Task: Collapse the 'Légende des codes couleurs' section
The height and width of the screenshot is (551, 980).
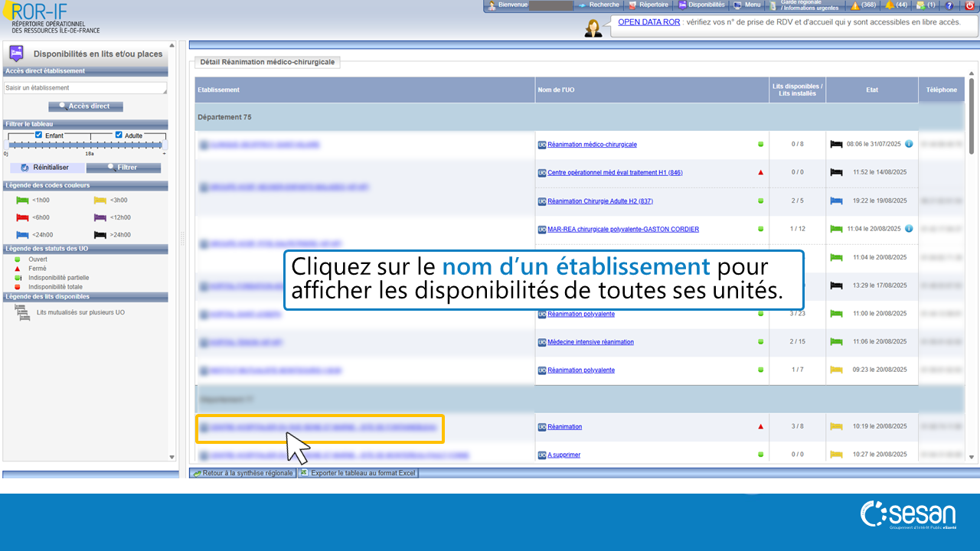Action: (85, 185)
